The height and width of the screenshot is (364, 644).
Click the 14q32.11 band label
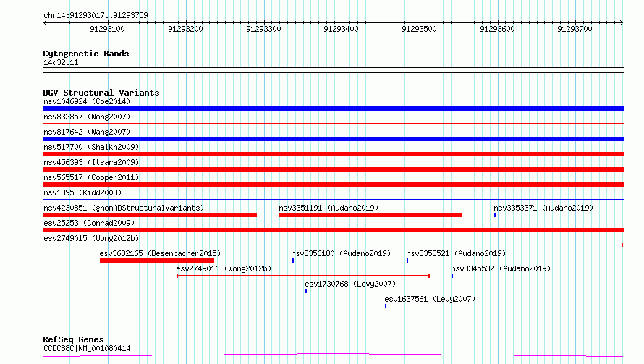61,62
